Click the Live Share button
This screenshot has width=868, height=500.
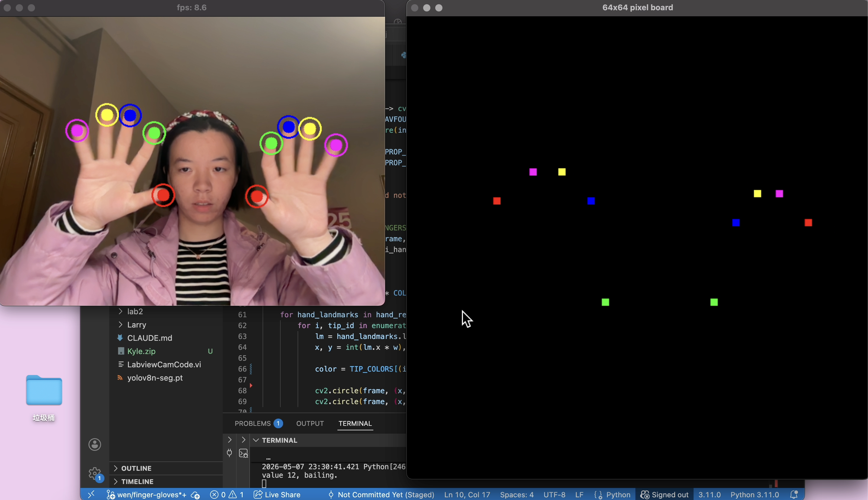point(277,495)
